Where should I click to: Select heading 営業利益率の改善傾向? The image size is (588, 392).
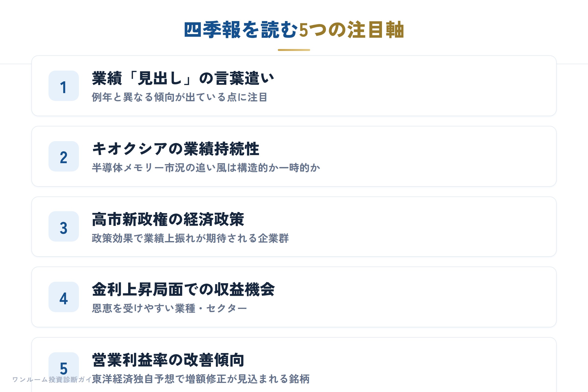pos(168,360)
